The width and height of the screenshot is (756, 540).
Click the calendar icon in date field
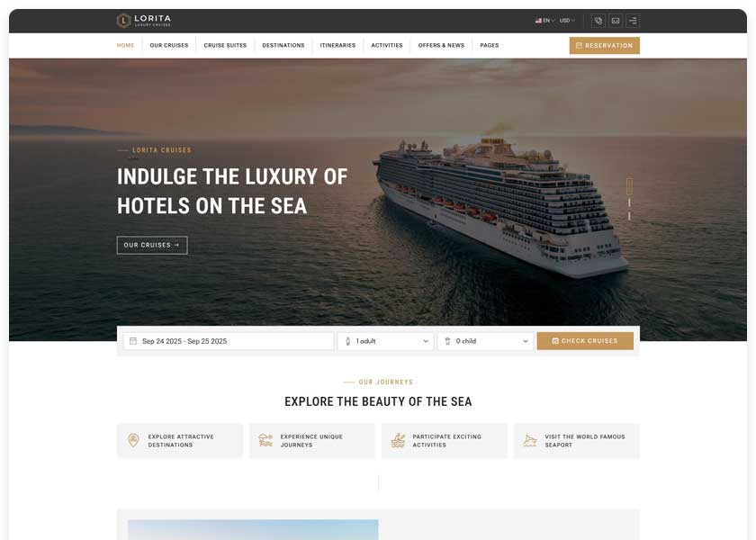coord(133,341)
